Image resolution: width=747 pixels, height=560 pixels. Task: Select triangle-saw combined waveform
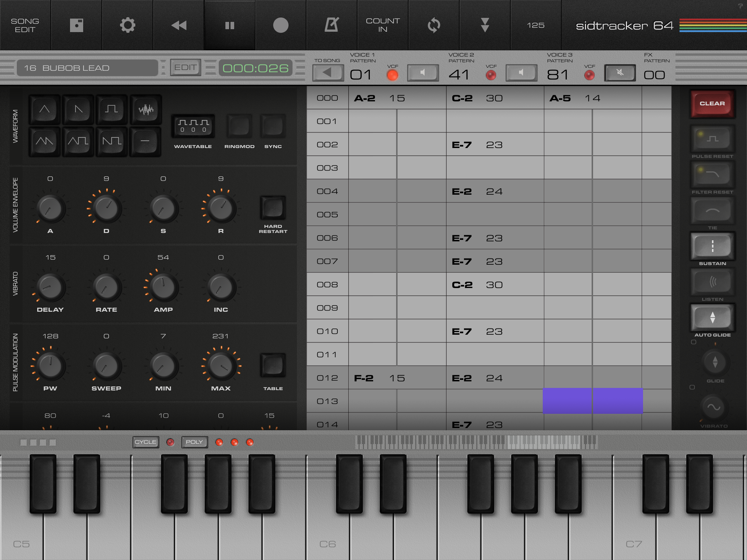click(44, 141)
